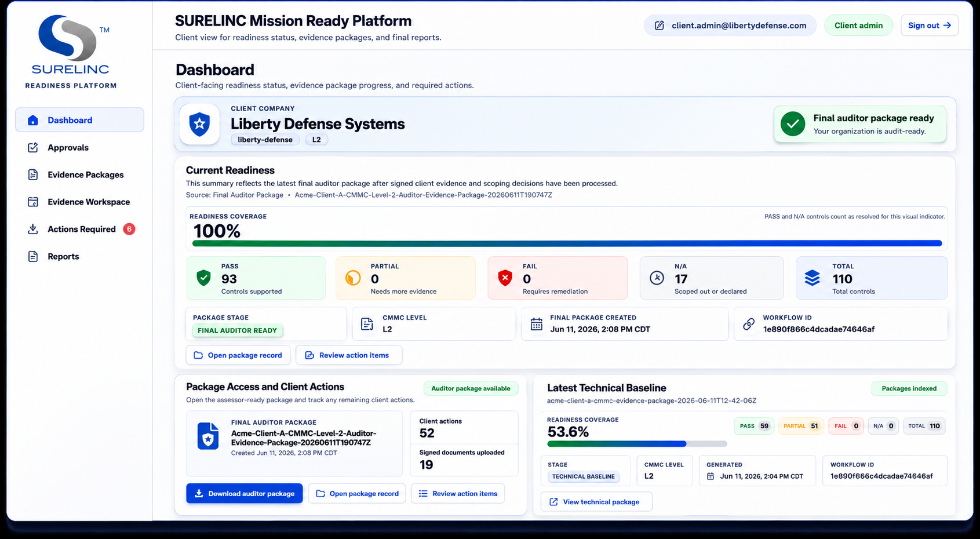
Task: Click the Client actions count 52
Action: [x=427, y=433]
